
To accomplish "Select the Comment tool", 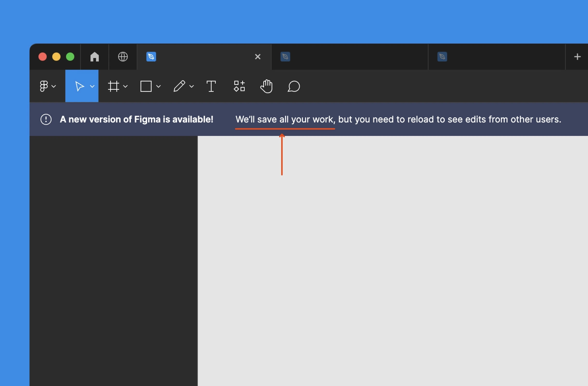I will (294, 86).
